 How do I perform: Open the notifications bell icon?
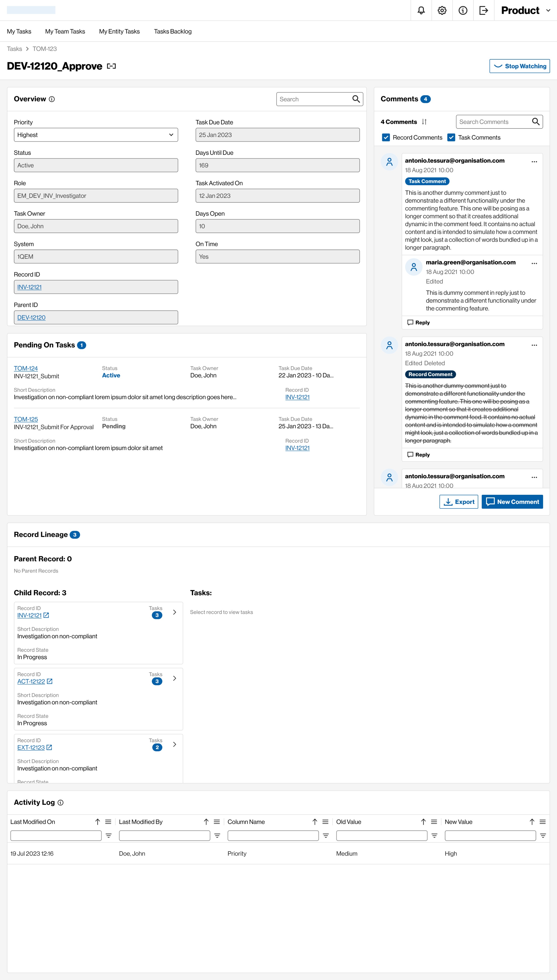pos(421,10)
